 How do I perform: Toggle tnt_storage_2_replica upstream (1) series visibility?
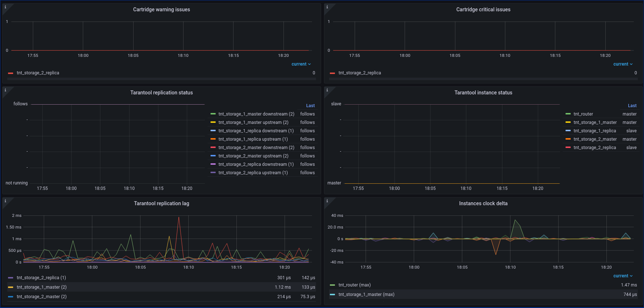(x=253, y=173)
